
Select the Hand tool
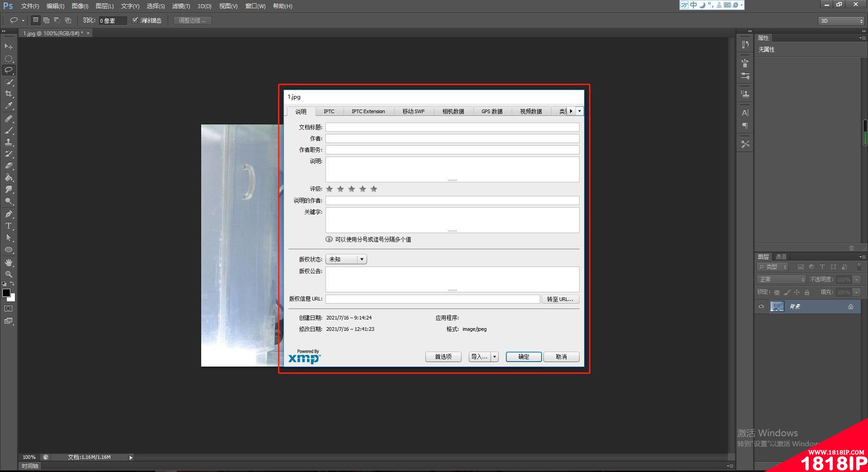9,262
